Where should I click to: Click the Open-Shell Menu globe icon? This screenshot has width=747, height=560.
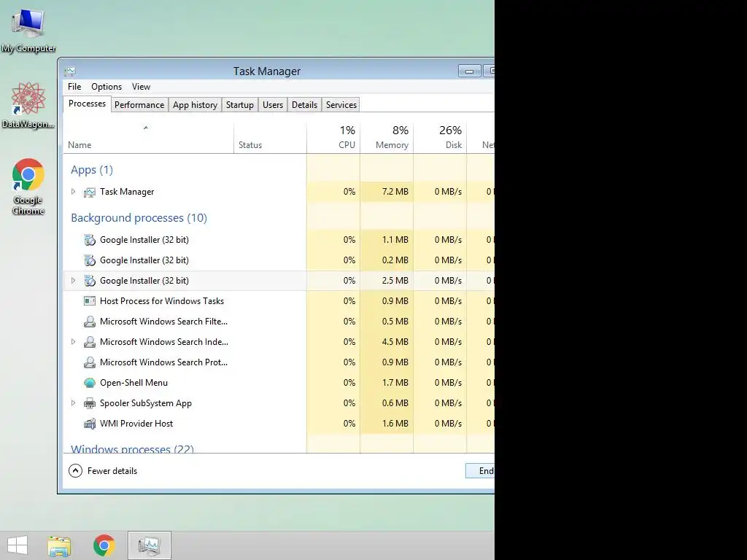(x=90, y=383)
